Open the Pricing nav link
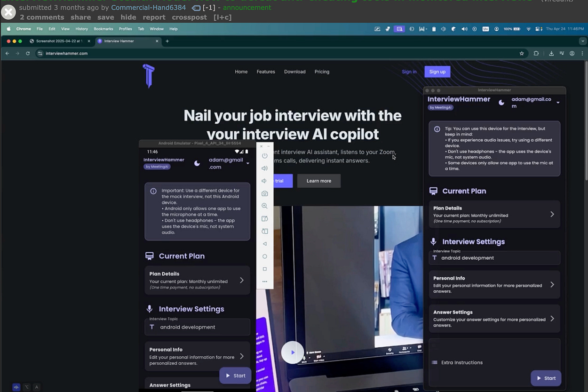 point(322,72)
